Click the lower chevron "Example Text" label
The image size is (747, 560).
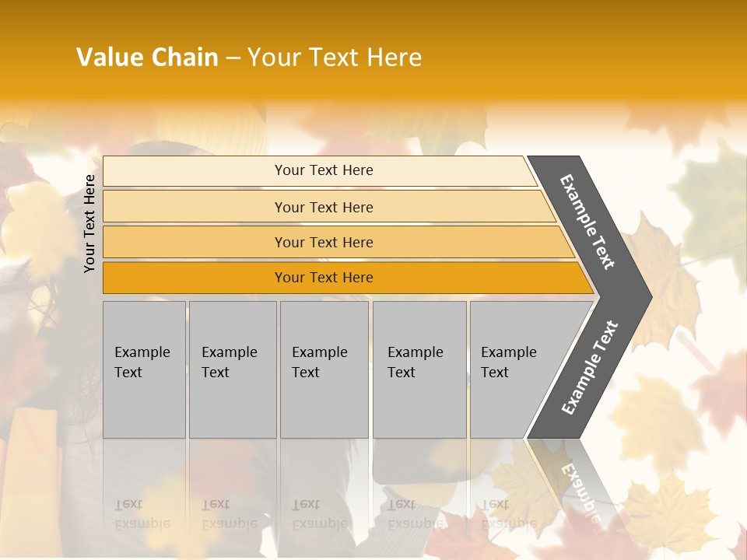point(590,367)
